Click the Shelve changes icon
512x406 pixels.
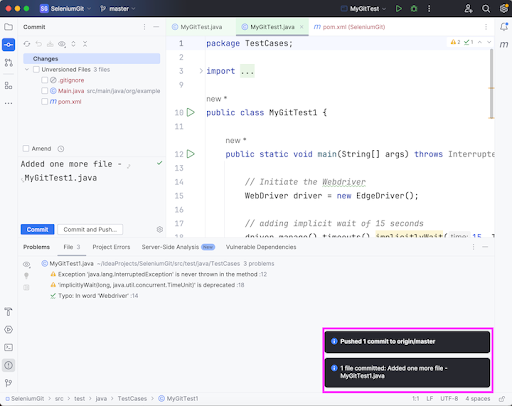(x=50, y=44)
